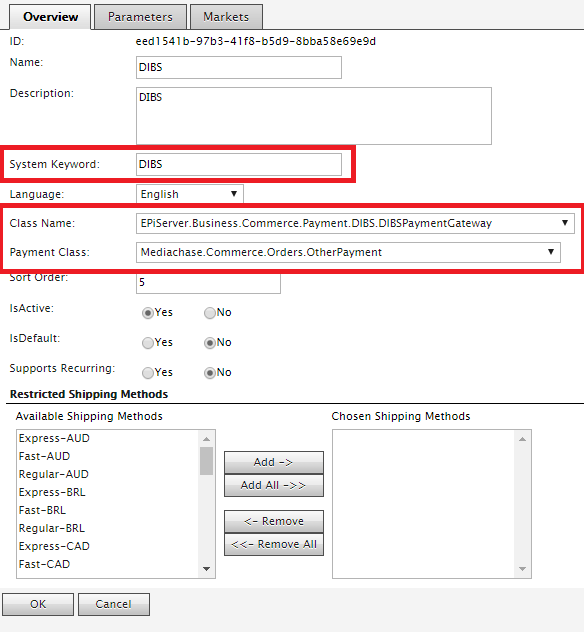Click the System Keyword input field
Viewport: 584px width, 632px height.
pos(239,164)
